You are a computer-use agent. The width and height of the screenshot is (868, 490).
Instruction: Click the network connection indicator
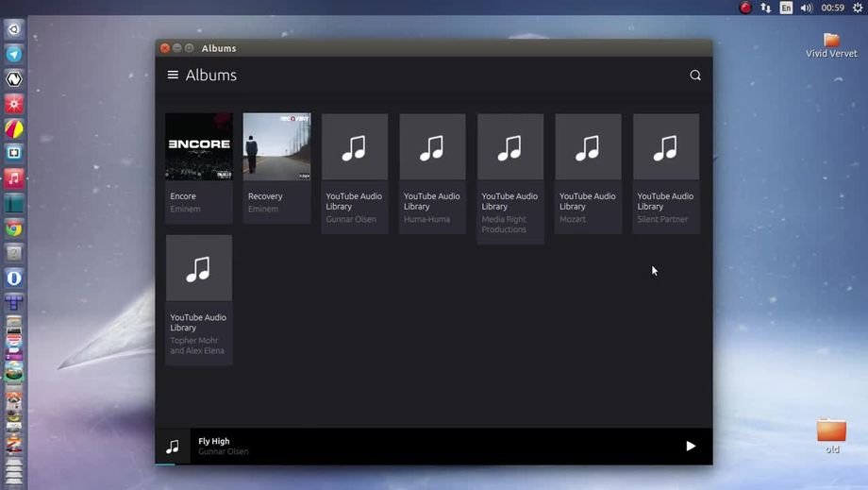[x=766, y=8]
